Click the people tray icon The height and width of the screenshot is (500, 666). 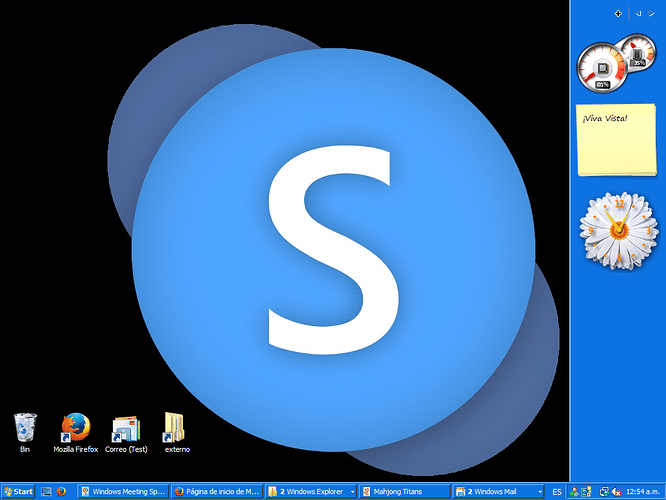tap(574, 492)
